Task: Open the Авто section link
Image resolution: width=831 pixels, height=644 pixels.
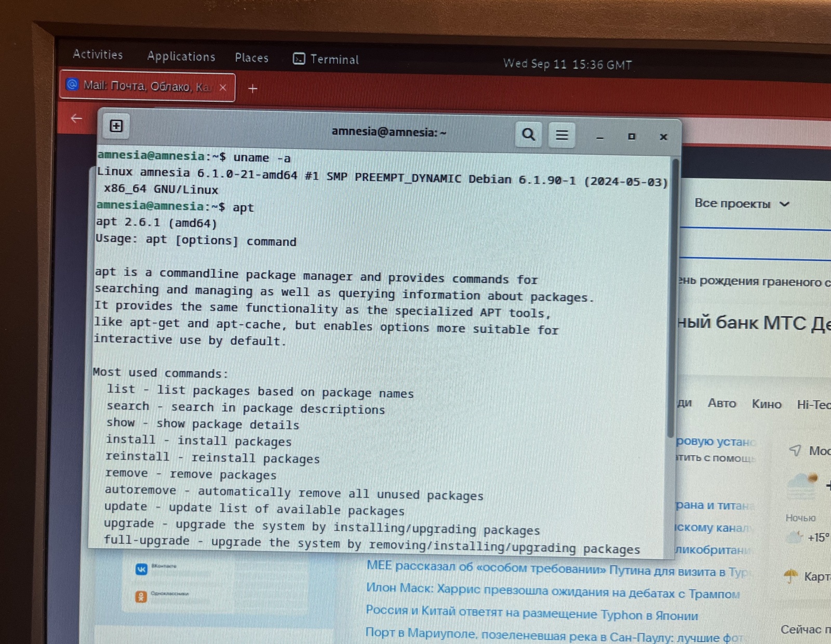Action: (722, 403)
